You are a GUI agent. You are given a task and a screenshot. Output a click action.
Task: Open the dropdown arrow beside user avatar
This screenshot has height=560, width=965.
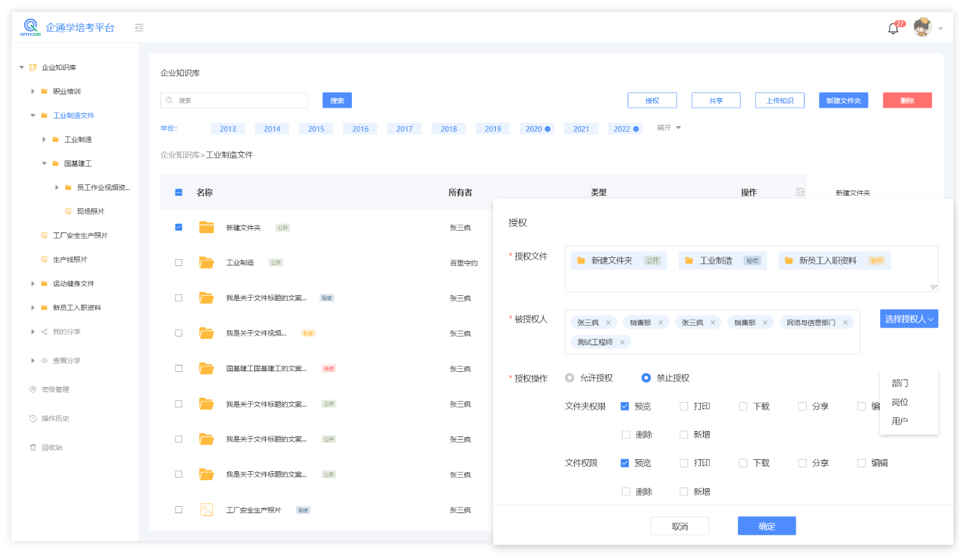tap(941, 29)
